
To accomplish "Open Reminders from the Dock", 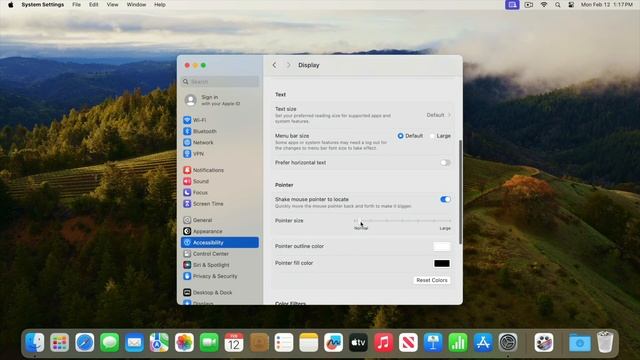I will point(284,342).
